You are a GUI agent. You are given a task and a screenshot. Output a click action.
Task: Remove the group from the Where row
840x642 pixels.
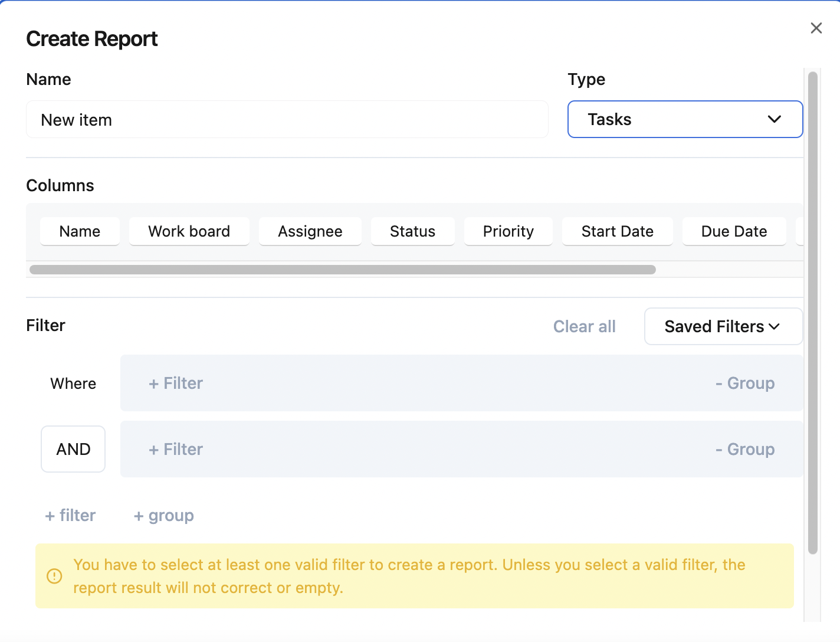point(745,383)
